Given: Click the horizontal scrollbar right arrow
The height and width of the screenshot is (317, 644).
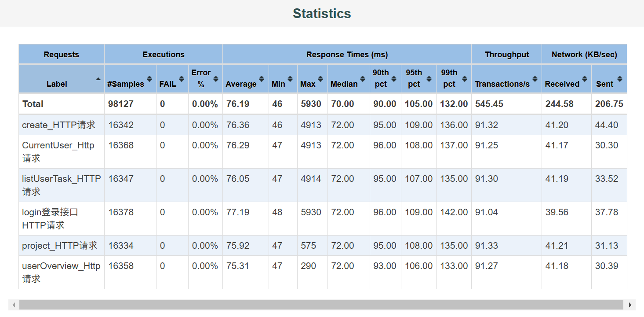Looking at the screenshot, I should (x=630, y=305).
